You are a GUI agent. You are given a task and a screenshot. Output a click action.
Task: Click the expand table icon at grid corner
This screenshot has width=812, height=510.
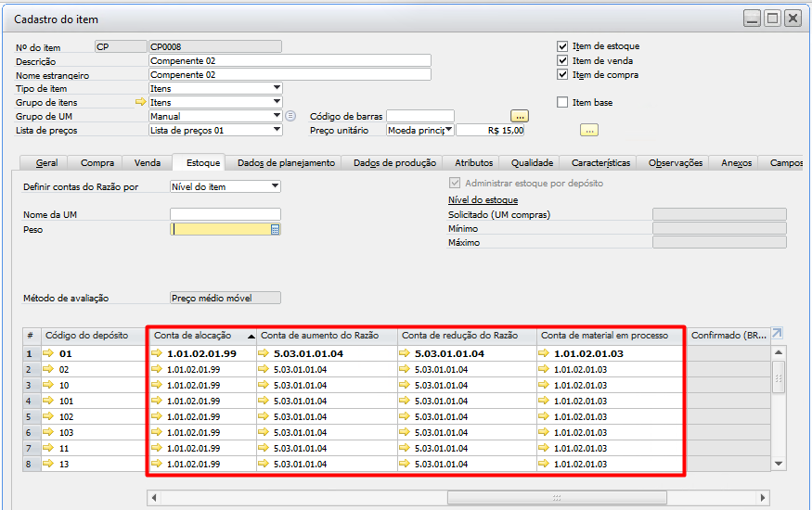[x=777, y=334]
